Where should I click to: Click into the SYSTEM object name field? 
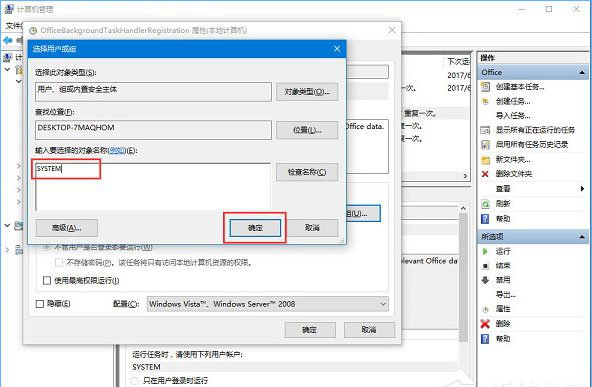tap(153, 187)
